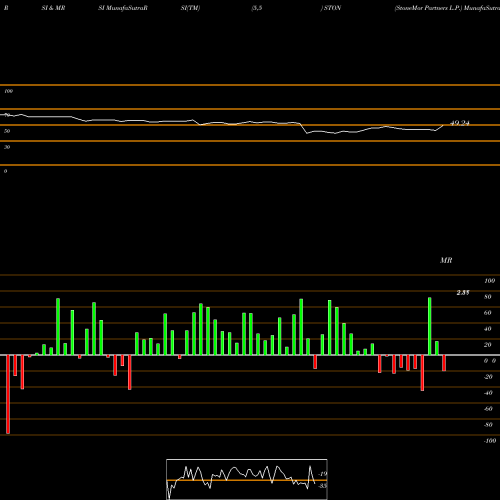Click the MR axis 60 label

488,313
